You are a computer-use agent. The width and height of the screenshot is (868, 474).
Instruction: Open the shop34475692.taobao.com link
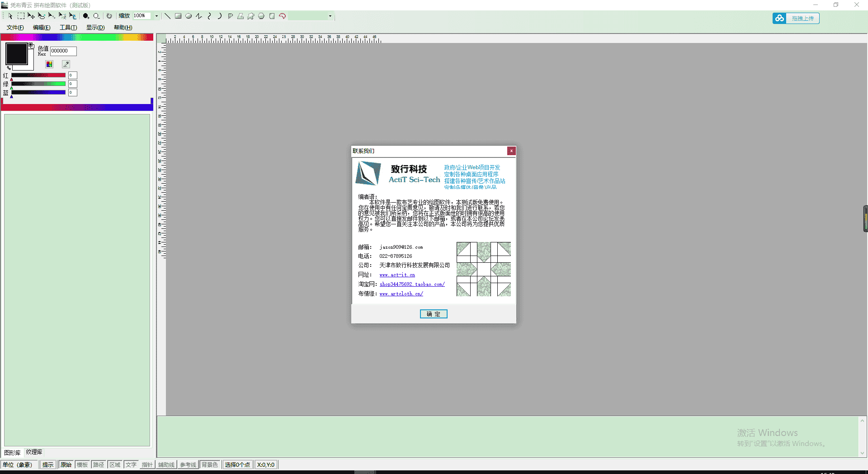pyautogui.click(x=412, y=284)
